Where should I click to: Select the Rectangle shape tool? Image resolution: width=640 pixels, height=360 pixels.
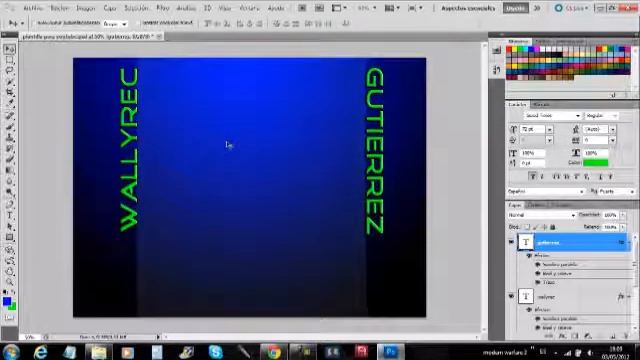click(9, 237)
